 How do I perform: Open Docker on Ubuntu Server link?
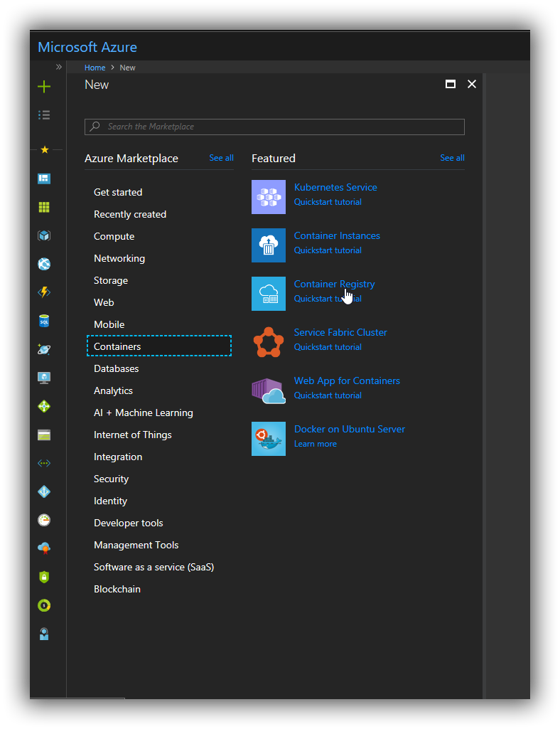[350, 429]
